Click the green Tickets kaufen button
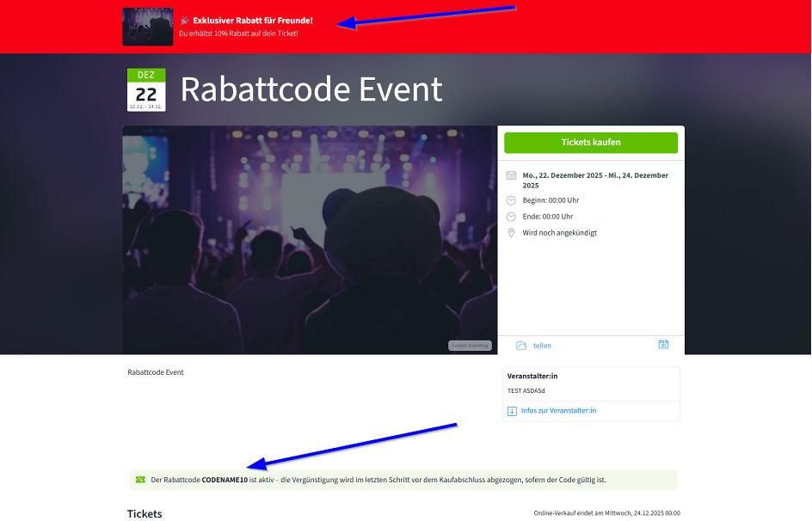Screen dimensions: 812x521 tap(590, 143)
